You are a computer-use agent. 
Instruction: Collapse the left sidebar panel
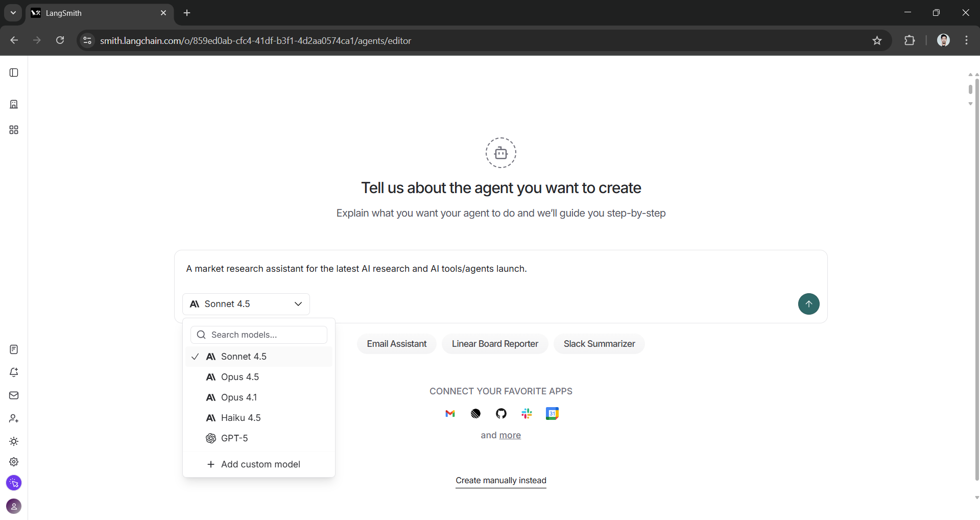[x=14, y=73]
